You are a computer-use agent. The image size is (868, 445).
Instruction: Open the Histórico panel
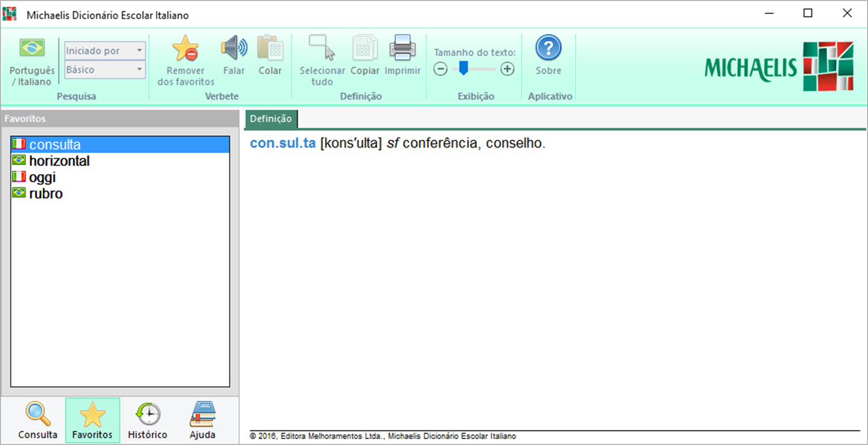148,421
